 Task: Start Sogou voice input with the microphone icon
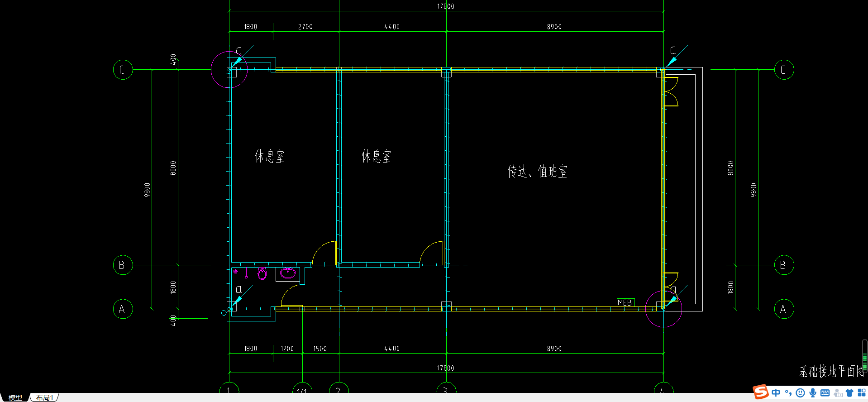click(x=813, y=392)
